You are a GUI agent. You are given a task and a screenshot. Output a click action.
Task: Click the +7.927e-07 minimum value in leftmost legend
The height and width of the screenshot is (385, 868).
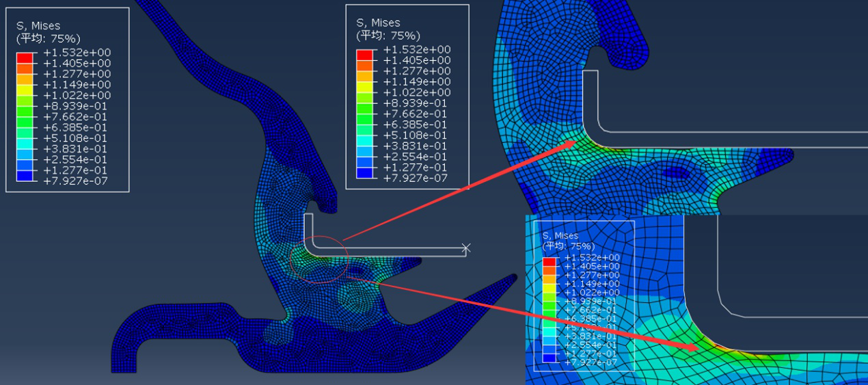pyautogui.click(x=77, y=181)
